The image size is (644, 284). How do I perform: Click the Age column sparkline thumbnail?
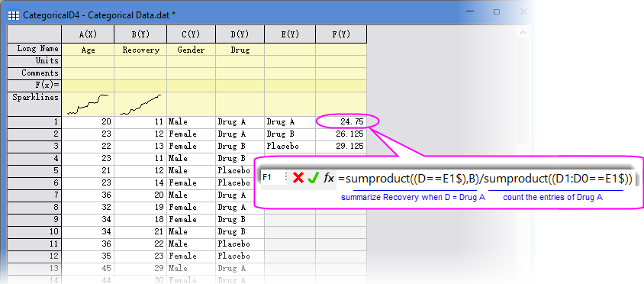(x=88, y=104)
